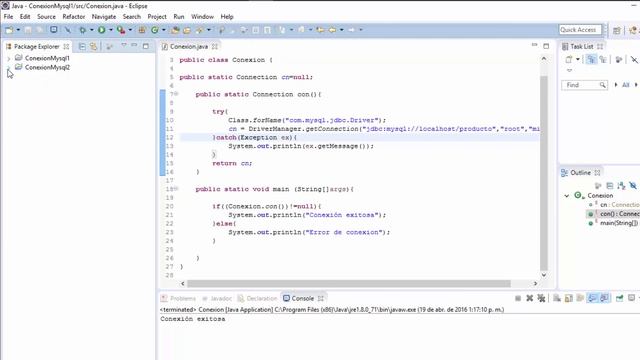Toggle Link with Editor in Package Explorer
This screenshot has height=360, width=640.
tap(93, 47)
